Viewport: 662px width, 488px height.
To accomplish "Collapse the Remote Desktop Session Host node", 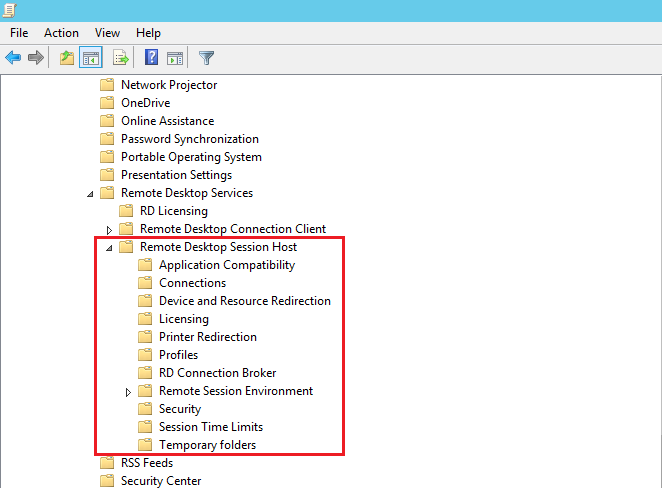I will point(109,248).
